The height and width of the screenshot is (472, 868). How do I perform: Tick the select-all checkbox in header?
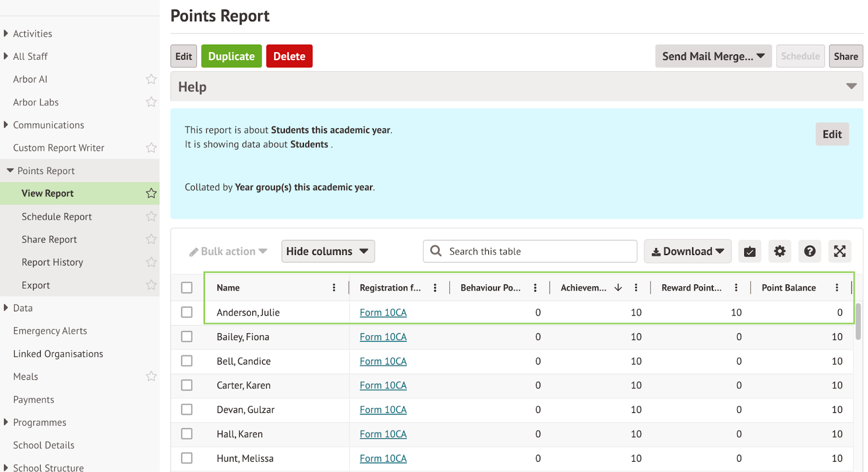pyautogui.click(x=187, y=288)
